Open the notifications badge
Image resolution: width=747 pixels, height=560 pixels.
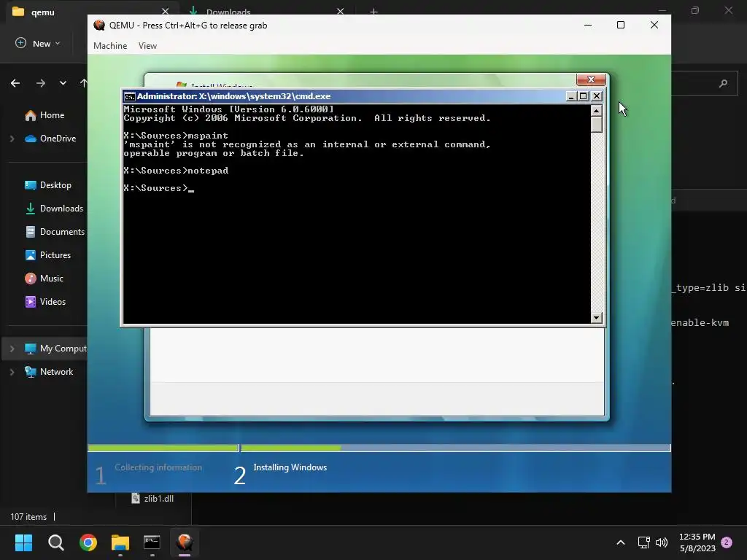point(727,542)
